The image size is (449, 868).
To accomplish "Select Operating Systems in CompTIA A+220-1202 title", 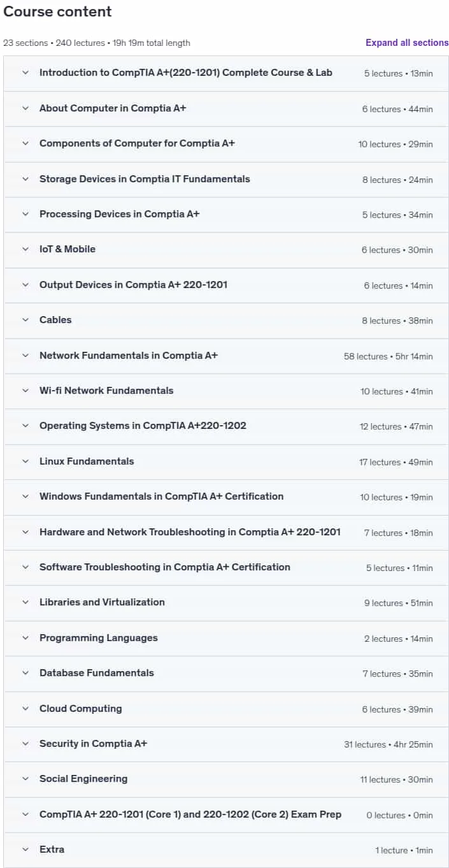I will (143, 426).
